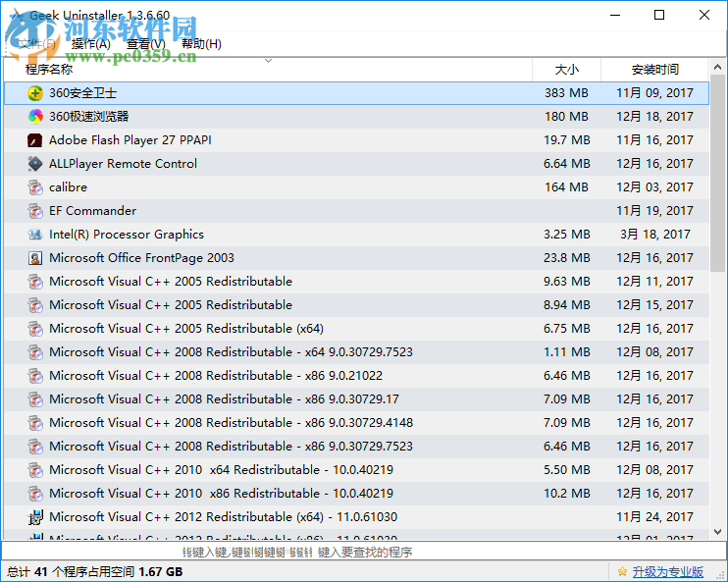This screenshot has height=582, width=728.
Task: Click the vertical scrollbar thumb
Action: (x=717, y=174)
